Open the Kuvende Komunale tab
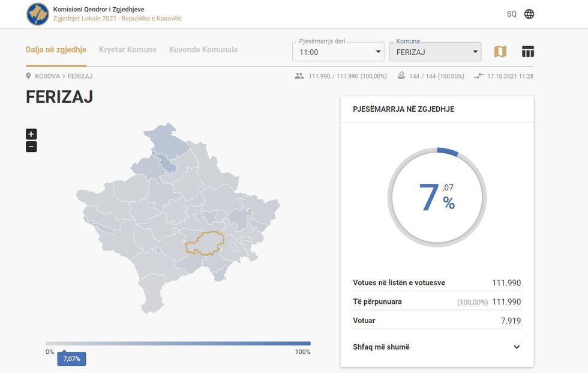The height and width of the screenshot is (373, 588). point(203,50)
